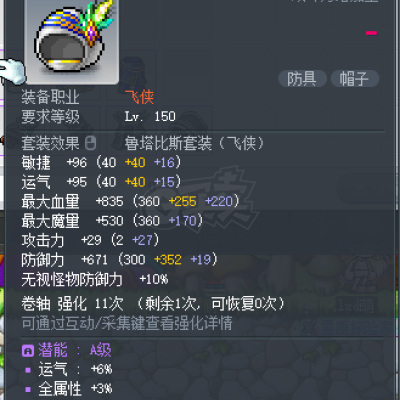The width and height of the screenshot is (400, 400).
Task: Click the 防御力 +671 stat line
Action: coord(119,260)
